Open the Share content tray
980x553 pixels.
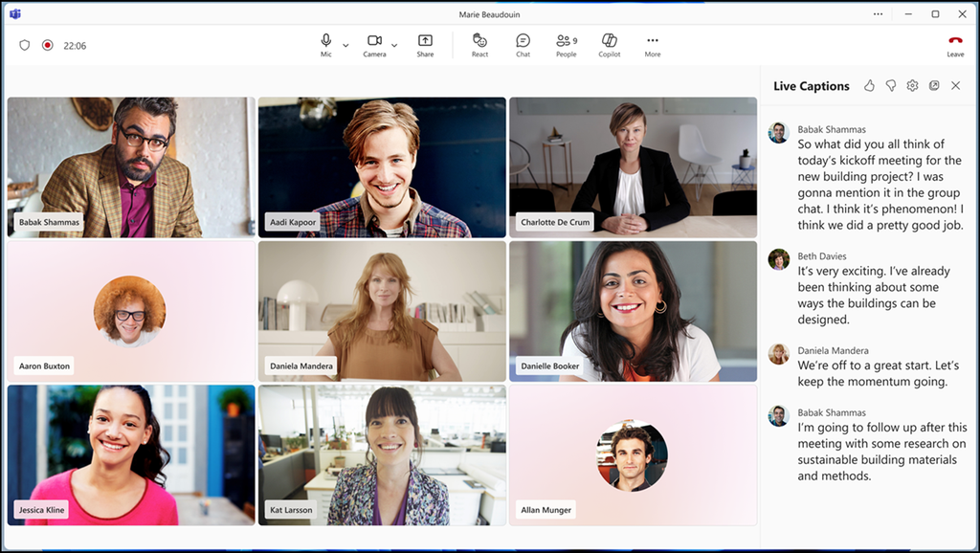click(x=425, y=45)
